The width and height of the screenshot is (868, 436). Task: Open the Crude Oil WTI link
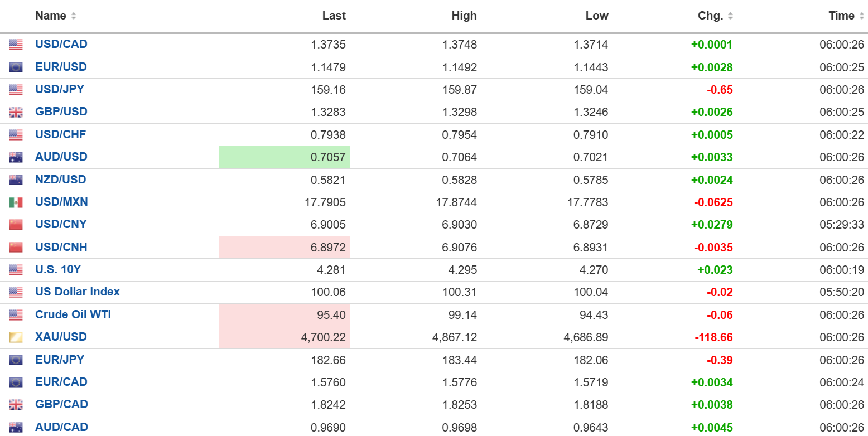pyautogui.click(x=73, y=314)
